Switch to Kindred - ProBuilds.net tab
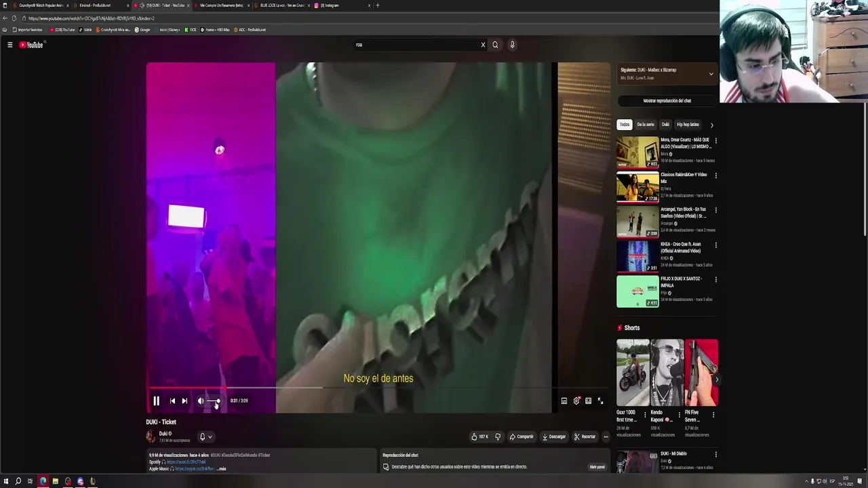Screen dimensions: 868x488 coord(100,5)
